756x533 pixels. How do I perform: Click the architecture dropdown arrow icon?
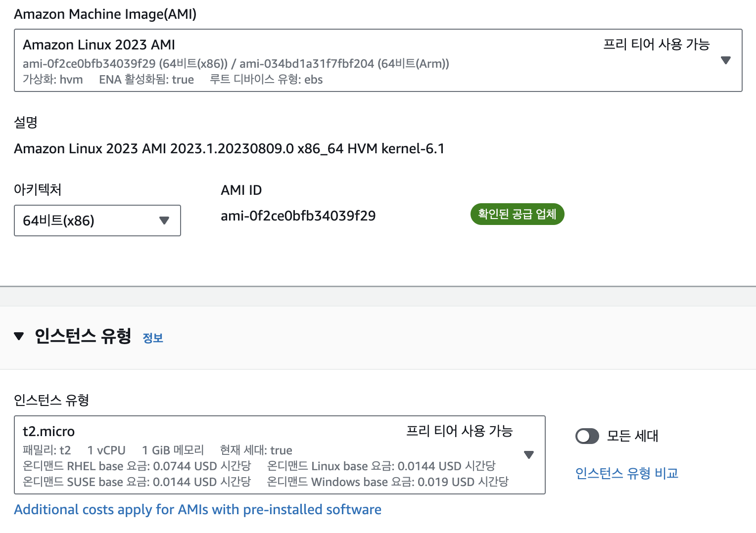[x=164, y=221]
